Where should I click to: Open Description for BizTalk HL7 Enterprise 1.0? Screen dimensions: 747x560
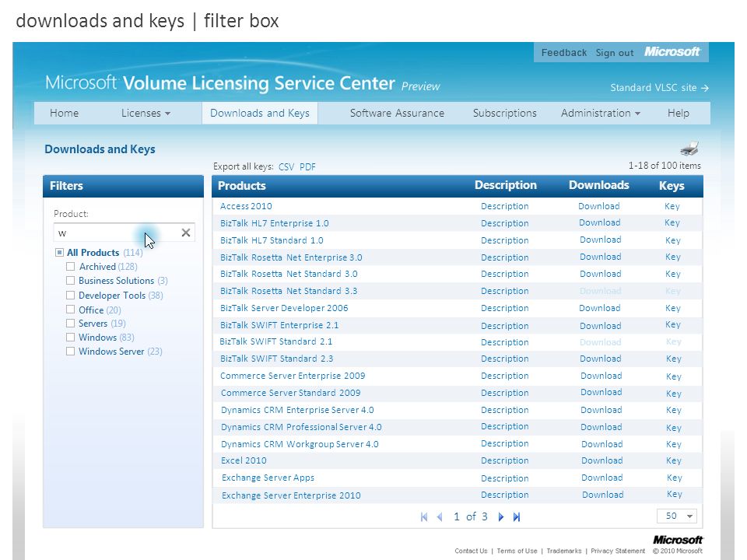pos(504,223)
